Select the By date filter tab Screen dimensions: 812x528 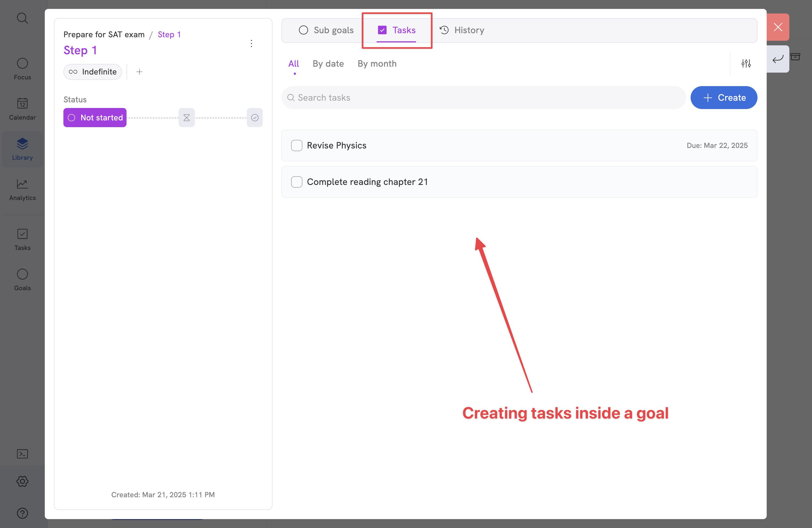click(328, 64)
